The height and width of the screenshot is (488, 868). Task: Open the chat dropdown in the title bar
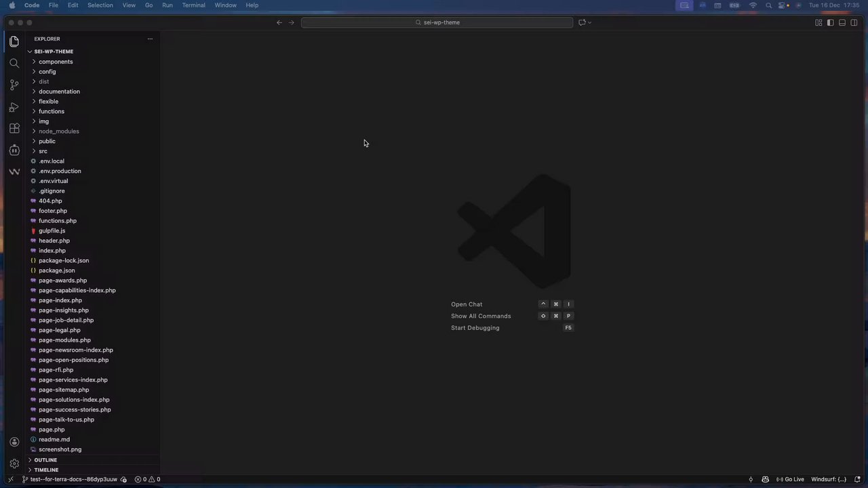[x=590, y=22]
